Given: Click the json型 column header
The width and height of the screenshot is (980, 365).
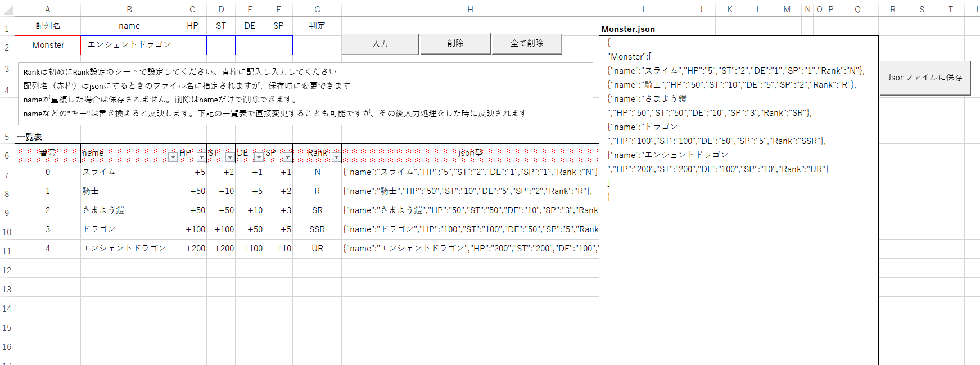Looking at the screenshot, I should 470,153.
